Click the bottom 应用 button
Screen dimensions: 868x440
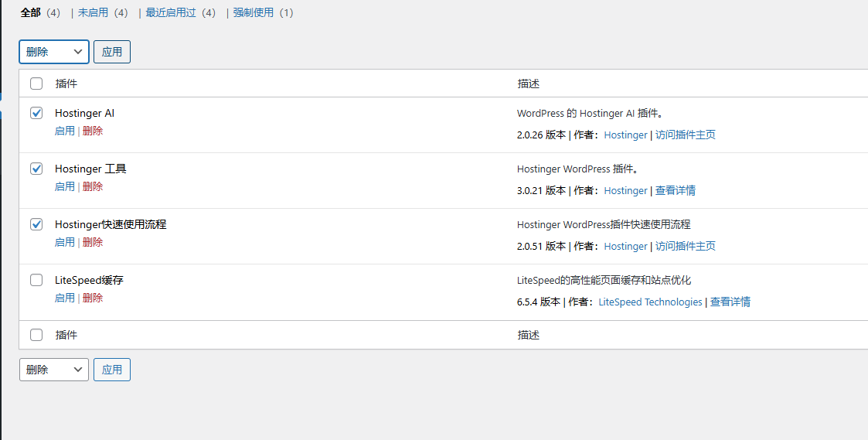112,370
